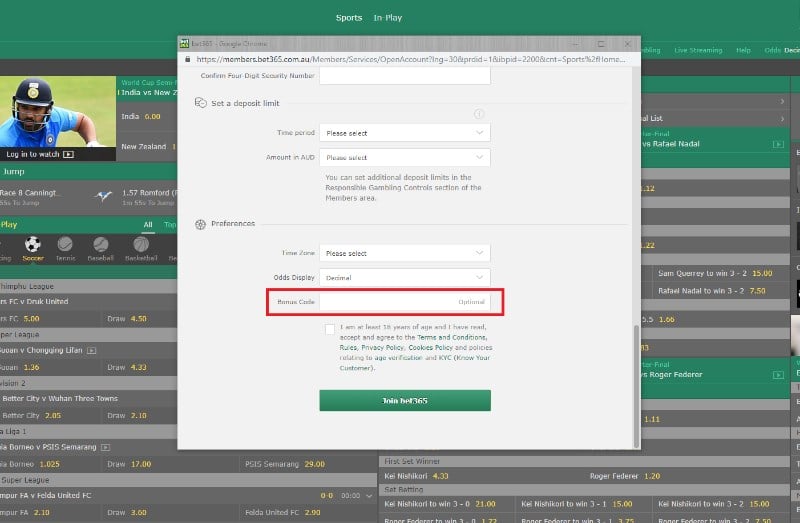Click the Join bet365 button
Screen dimensions: 800x523
point(405,401)
